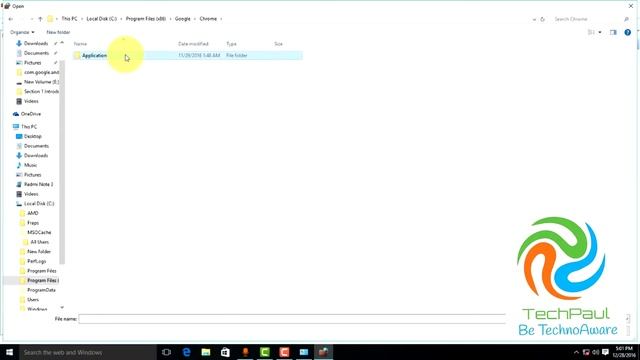
Task: Go up one folder level arrow
Action: (x=40, y=19)
